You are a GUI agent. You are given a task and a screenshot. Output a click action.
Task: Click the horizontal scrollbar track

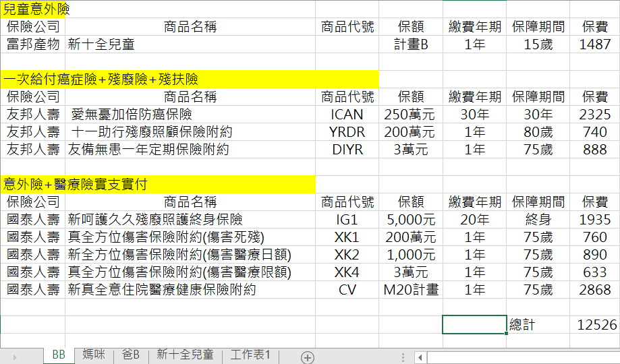pyautogui.click(x=523, y=358)
